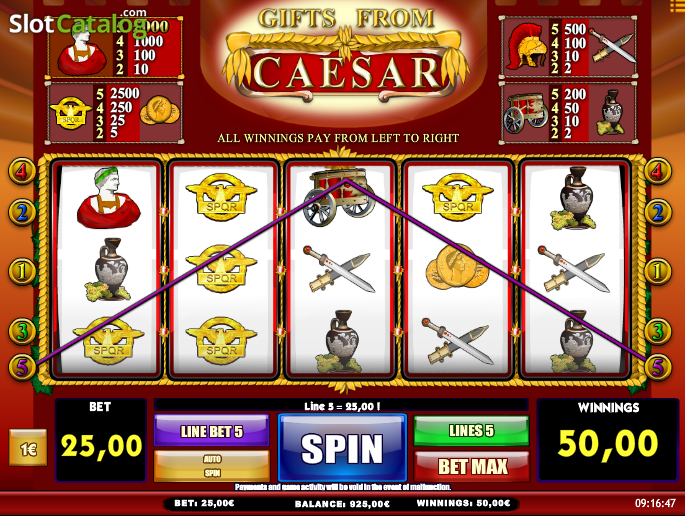The image size is (685, 516).
Task: Click the blue SPIN button
Action: (342, 447)
